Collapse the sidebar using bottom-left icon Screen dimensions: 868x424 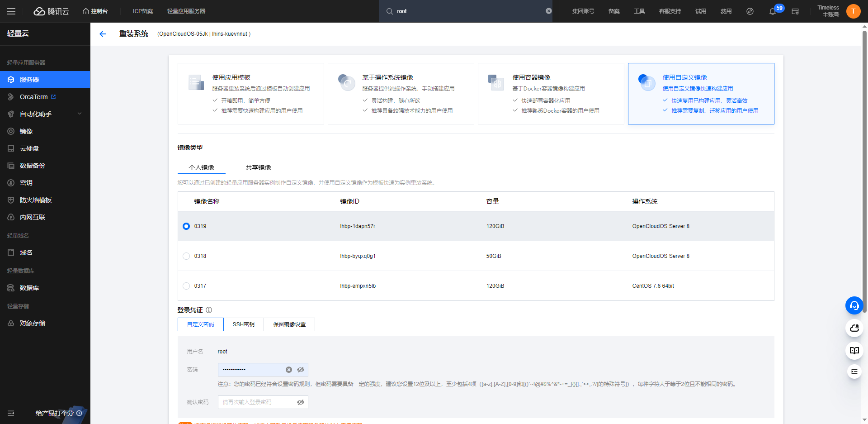[x=11, y=413]
